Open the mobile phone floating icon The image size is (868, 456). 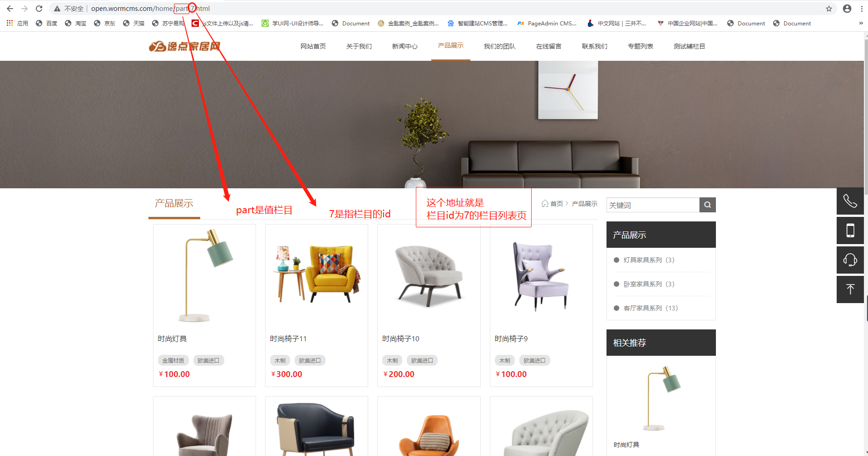point(850,230)
